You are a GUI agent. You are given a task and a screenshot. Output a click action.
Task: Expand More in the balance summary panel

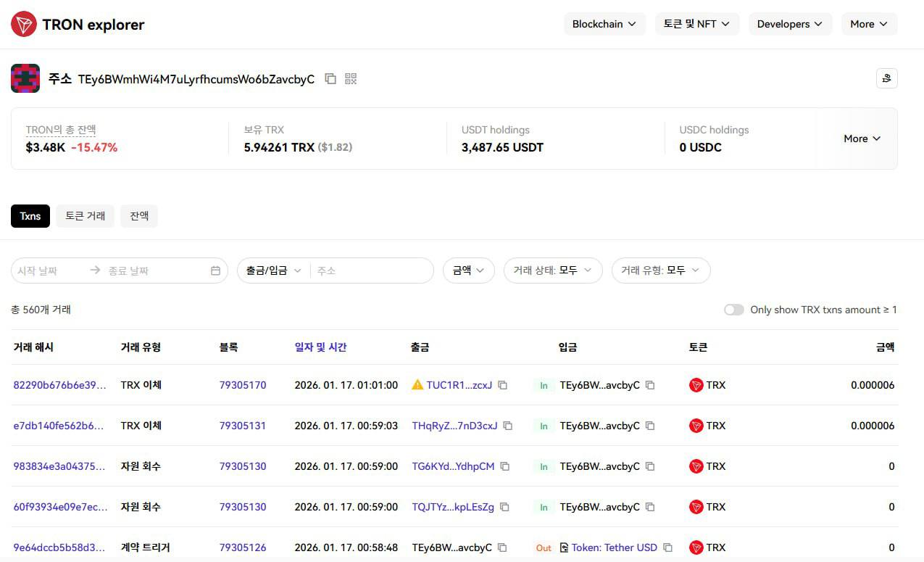click(x=862, y=139)
